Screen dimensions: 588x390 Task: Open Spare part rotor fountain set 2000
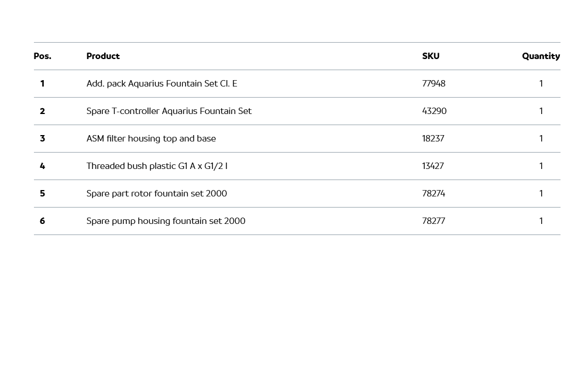click(x=156, y=194)
